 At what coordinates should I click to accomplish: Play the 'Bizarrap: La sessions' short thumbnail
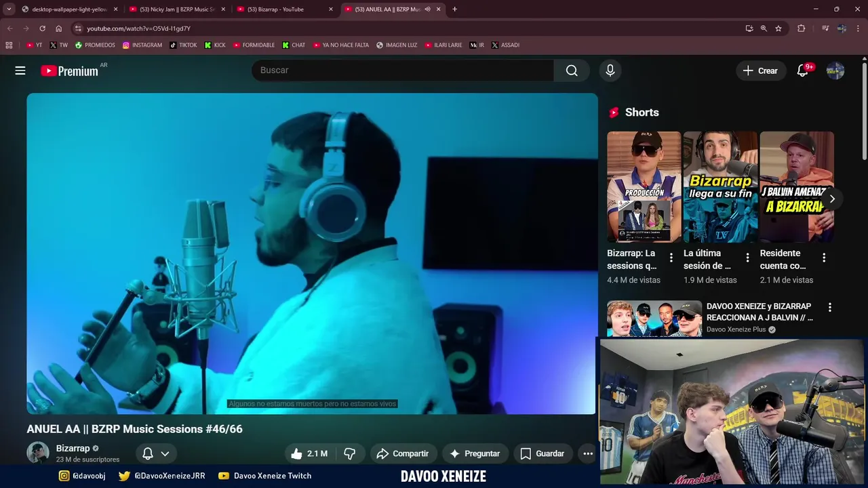coord(644,186)
